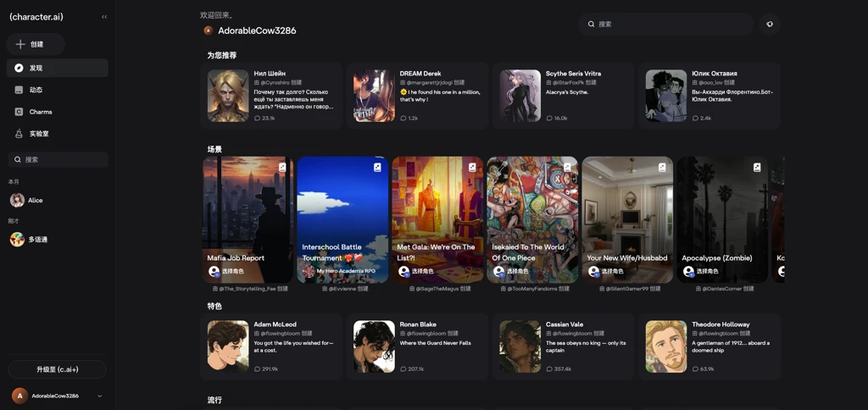
Task: Click the Upgrade to c.ai+ button
Action: 57,369
